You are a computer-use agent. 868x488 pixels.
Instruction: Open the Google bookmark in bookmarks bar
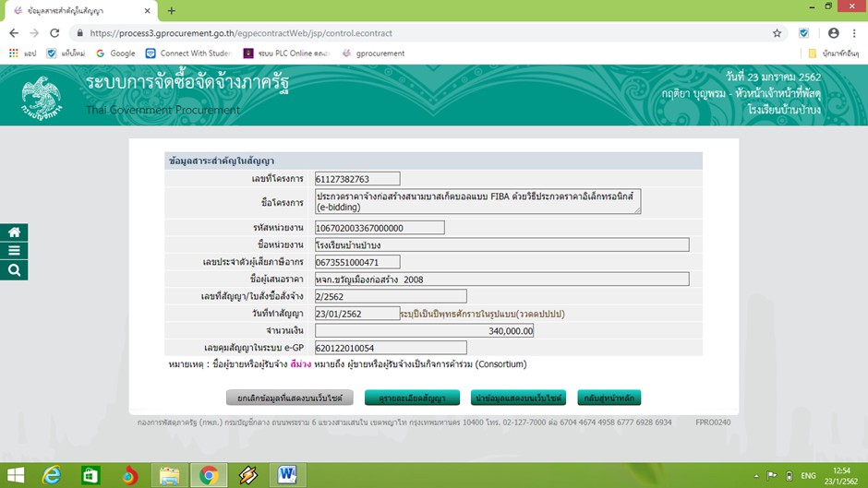pos(115,54)
